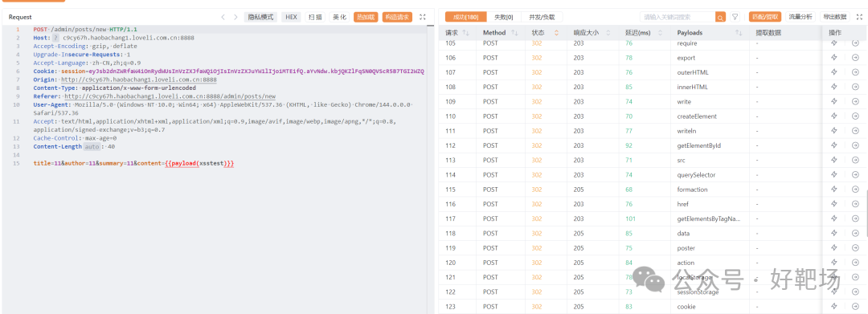Switch to the 成功[180] tab

tap(465, 17)
